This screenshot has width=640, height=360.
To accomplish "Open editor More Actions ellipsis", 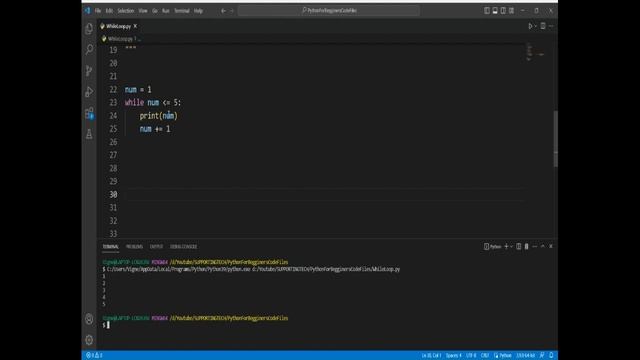I will tap(551, 26).
